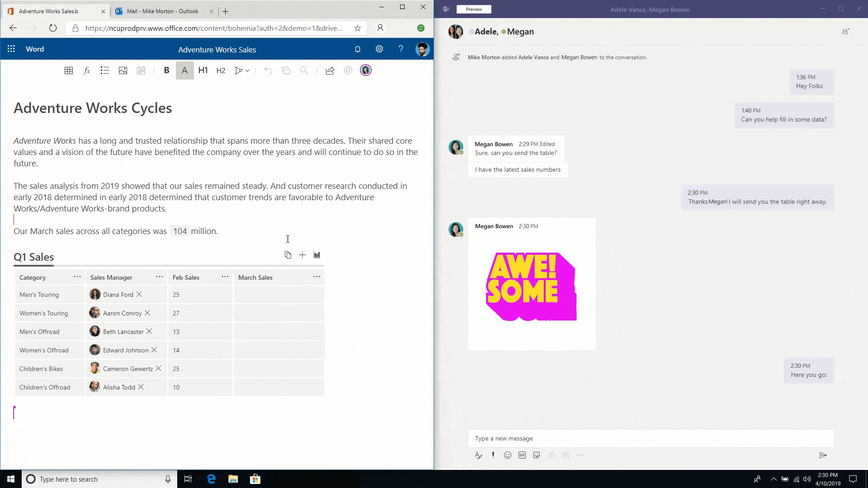Click the share icon in the toolbar
Screen dimensions: 868x488
(x=330, y=70)
